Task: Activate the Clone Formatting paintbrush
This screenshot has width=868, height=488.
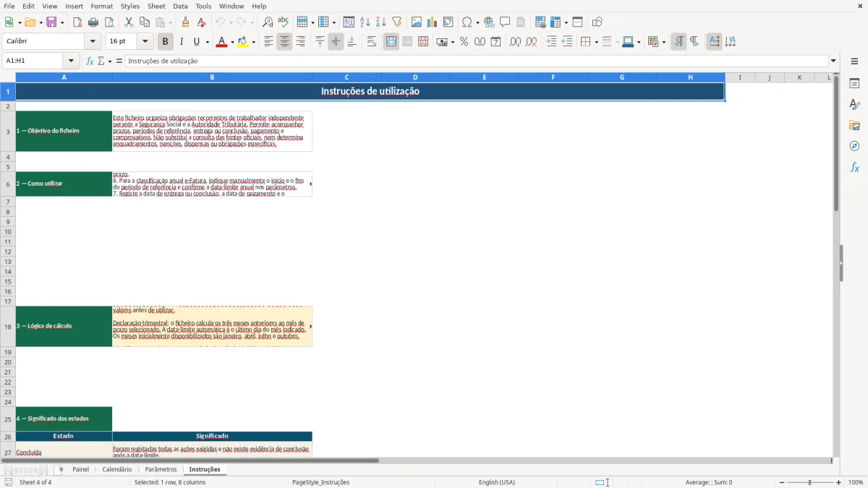Action: click(185, 22)
